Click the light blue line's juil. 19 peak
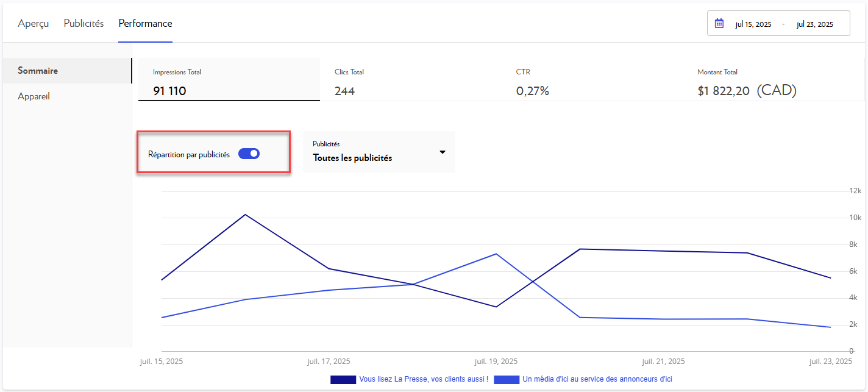This screenshot has height=392, width=868. 496,254
